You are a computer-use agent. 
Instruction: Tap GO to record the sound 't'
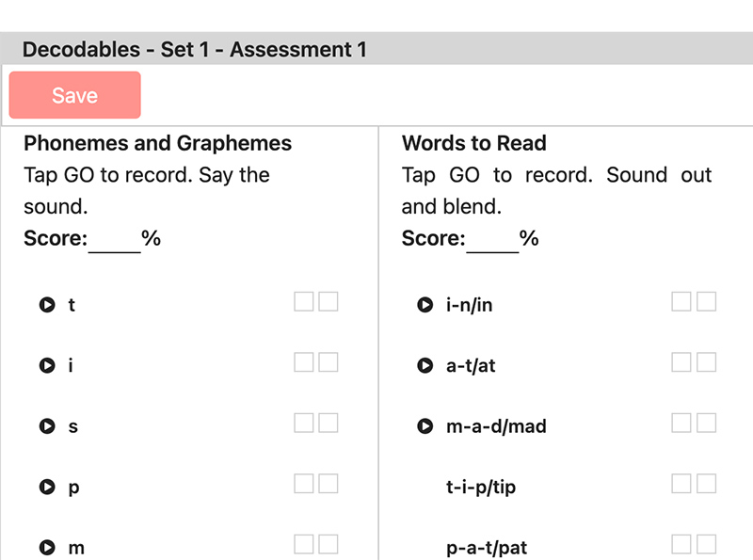(45, 304)
